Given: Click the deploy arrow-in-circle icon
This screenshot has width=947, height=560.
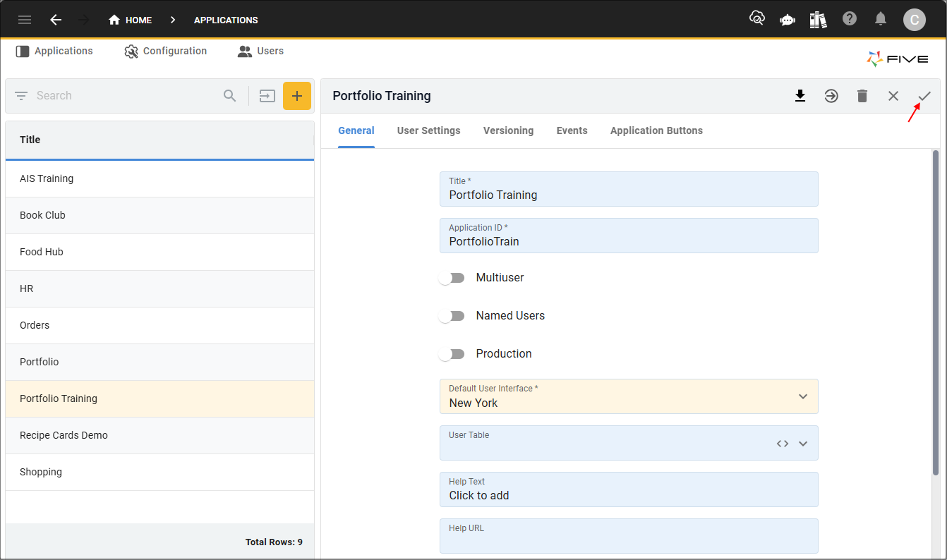Looking at the screenshot, I should pos(831,96).
